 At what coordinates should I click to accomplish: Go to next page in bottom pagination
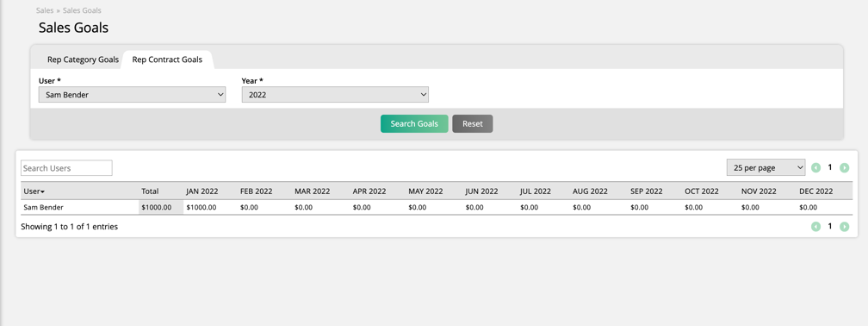click(844, 226)
